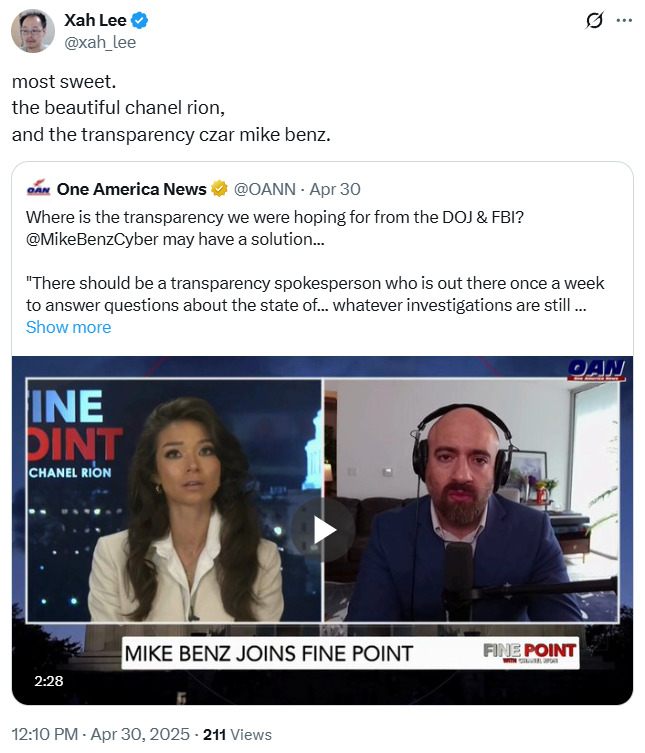Image resolution: width=645 pixels, height=753 pixels.
Task: Click Xah Lee's blue verified badge
Action: tap(140, 21)
